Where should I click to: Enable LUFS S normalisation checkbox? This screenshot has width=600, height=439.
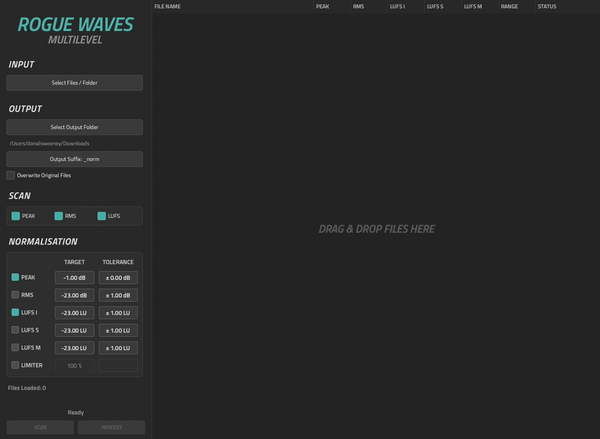click(x=15, y=330)
